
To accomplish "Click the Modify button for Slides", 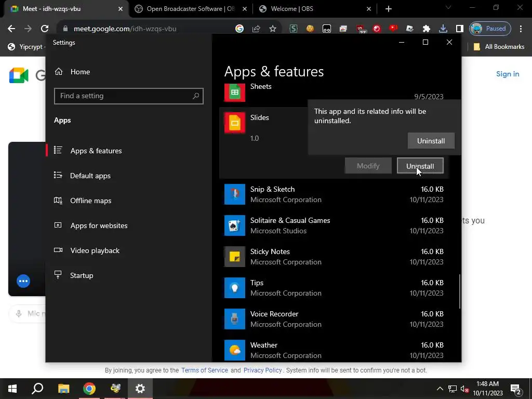I will (368, 166).
